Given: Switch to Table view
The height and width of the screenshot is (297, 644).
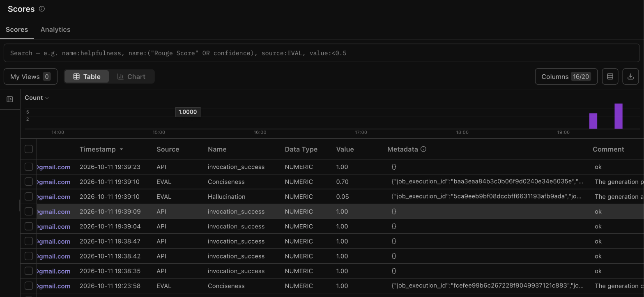Looking at the screenshot, I should [87, 76].
